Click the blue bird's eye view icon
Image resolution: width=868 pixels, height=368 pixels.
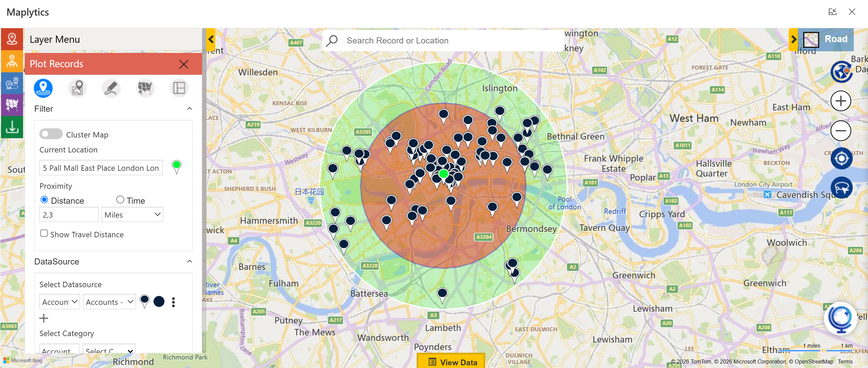(842, 187)
